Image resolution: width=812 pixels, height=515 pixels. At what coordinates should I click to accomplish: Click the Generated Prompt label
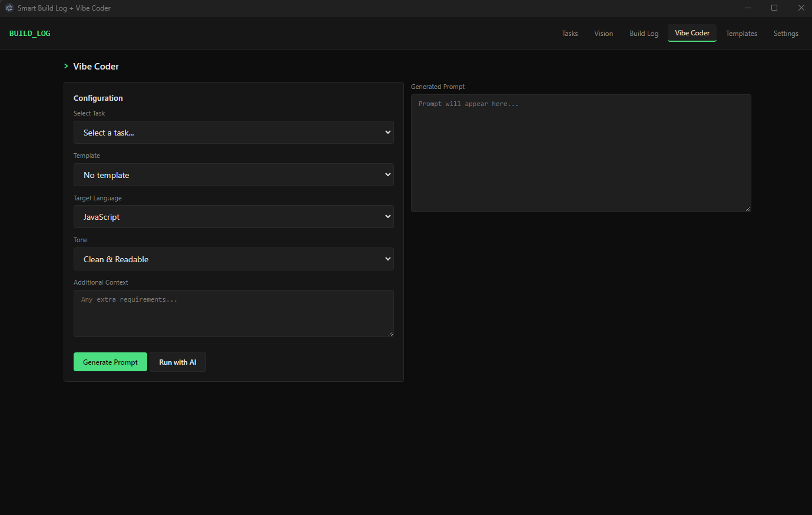pos(438,87)
